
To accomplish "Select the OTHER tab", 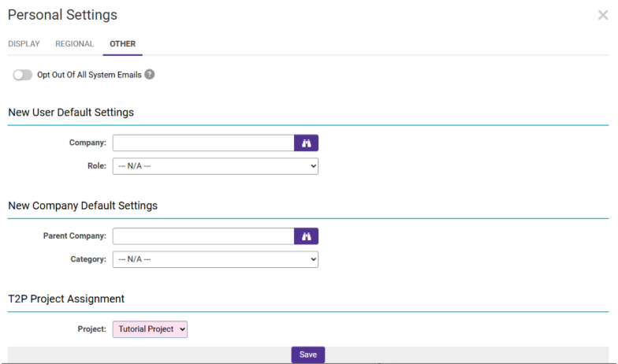I will [122, 44].
